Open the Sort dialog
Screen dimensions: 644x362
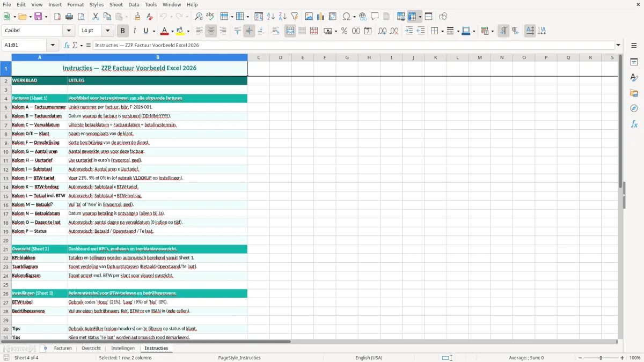tap(259, 17)
